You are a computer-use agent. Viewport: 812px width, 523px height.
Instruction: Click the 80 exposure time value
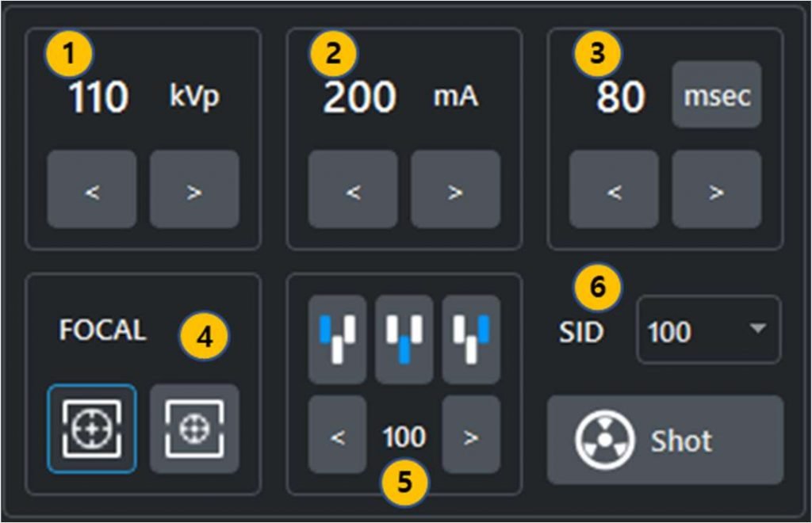point(620,97)
